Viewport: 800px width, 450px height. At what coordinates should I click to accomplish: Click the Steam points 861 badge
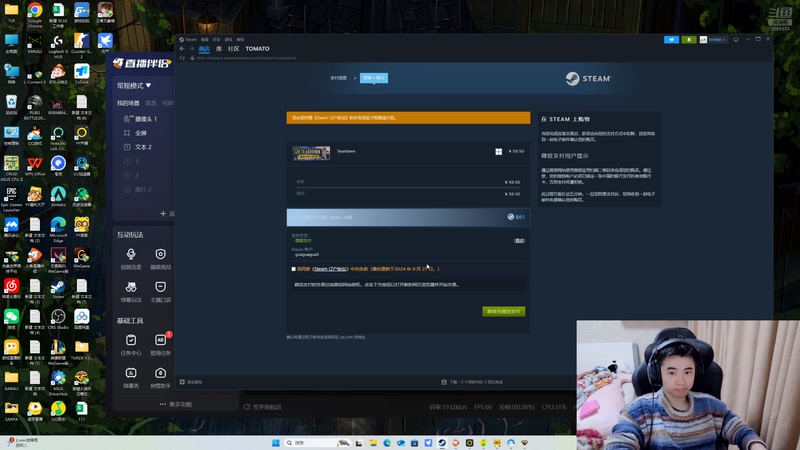[516, 217]
